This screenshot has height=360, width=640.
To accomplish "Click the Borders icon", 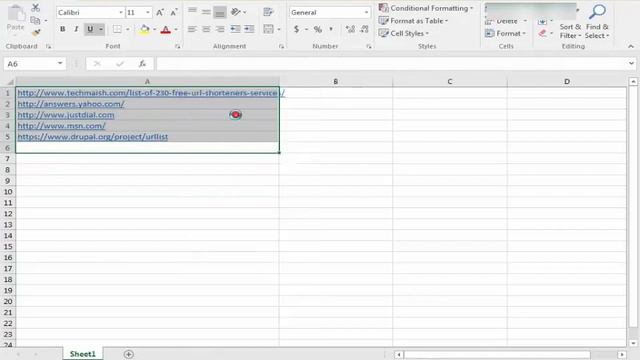I will [x=117, y=29].
